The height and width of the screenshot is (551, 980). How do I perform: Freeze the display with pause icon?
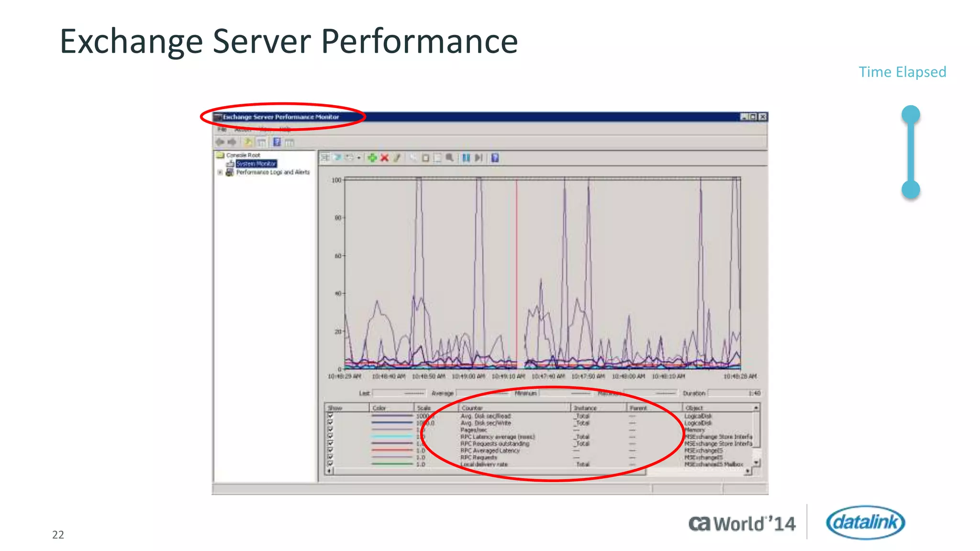(466, 157)
